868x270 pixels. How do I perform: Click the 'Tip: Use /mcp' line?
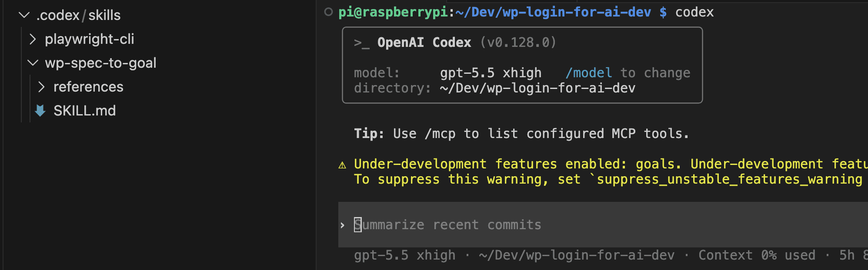pos(521,134)
